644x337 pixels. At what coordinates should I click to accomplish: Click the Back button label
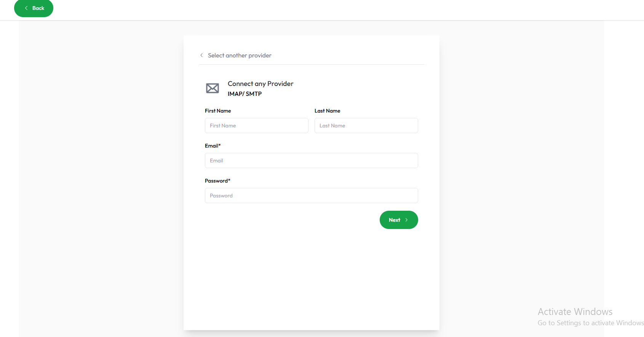pos(38,8)
